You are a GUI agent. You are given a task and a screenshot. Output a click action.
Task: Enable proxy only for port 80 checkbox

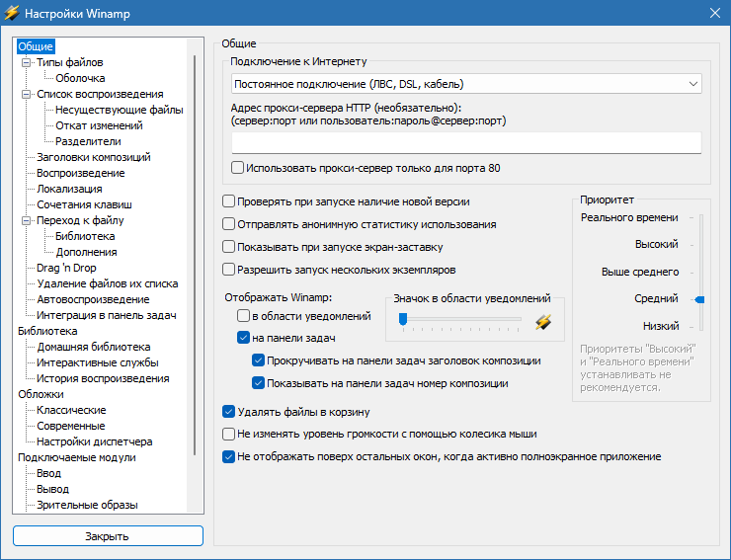tap(237, 167)
